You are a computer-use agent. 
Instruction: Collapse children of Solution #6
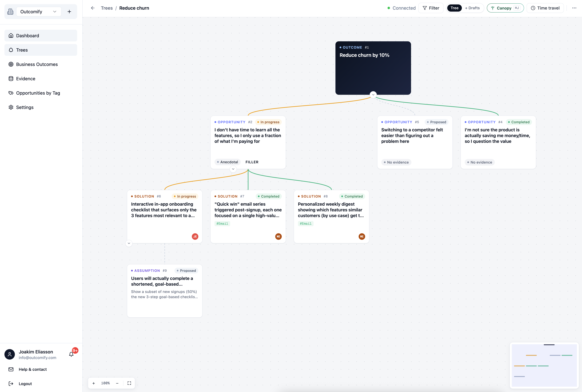[x=129, y=243]
